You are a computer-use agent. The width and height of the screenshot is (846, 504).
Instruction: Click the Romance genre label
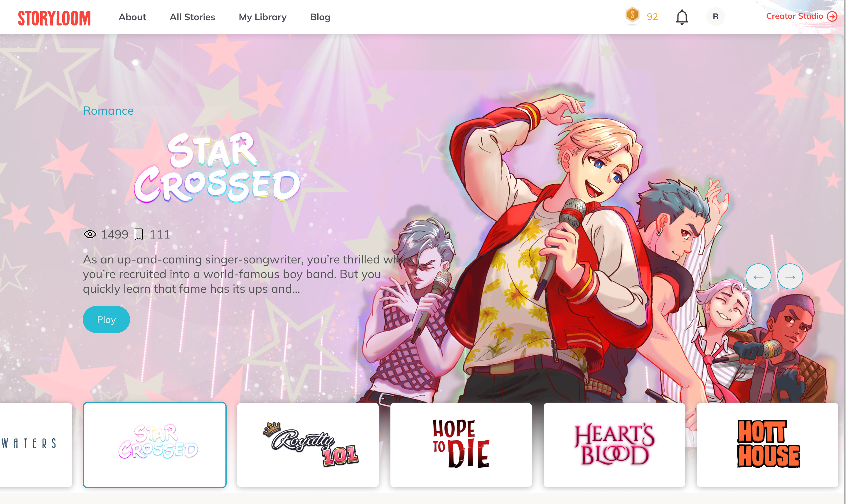coord(108,110)
